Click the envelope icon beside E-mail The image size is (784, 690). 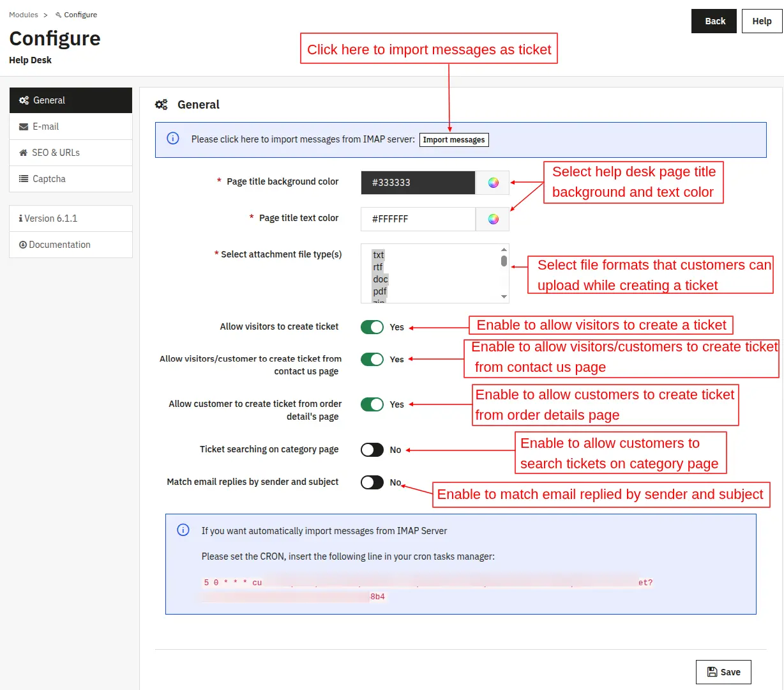point(24,127)
